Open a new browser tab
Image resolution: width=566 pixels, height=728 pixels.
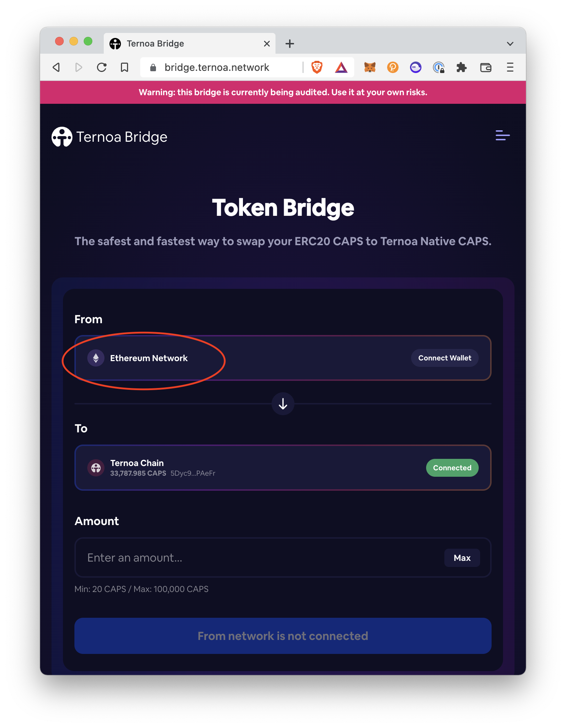pyautogui.click(x=289, y=44)
